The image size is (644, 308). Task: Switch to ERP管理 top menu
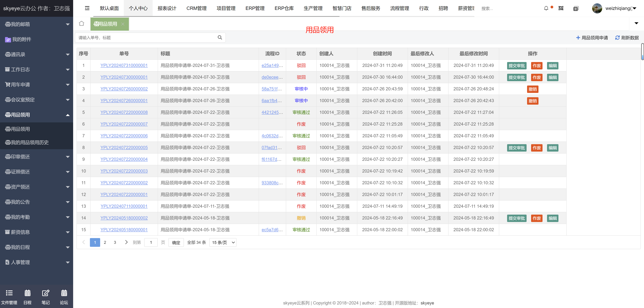(x=255, y=9)
